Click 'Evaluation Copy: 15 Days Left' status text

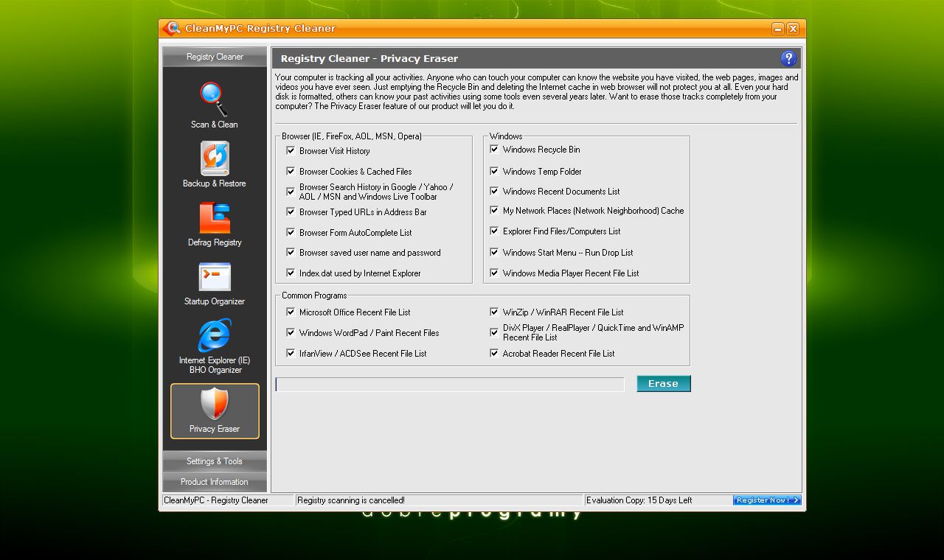639,500
